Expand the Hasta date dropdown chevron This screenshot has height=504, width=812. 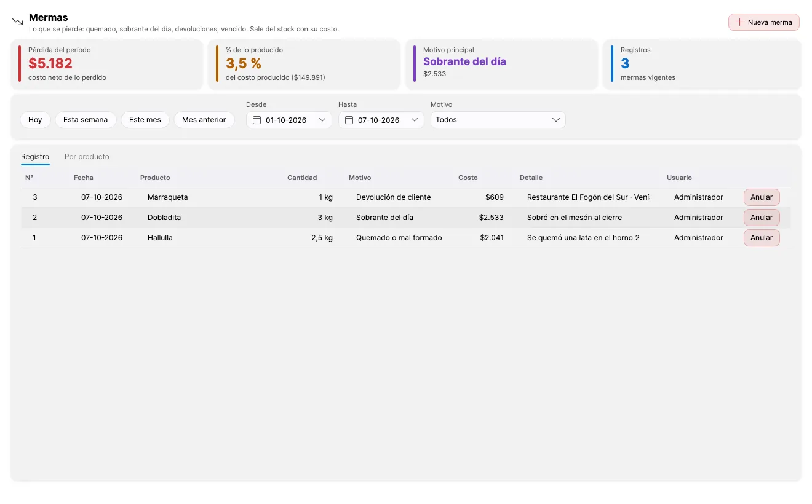415,120
